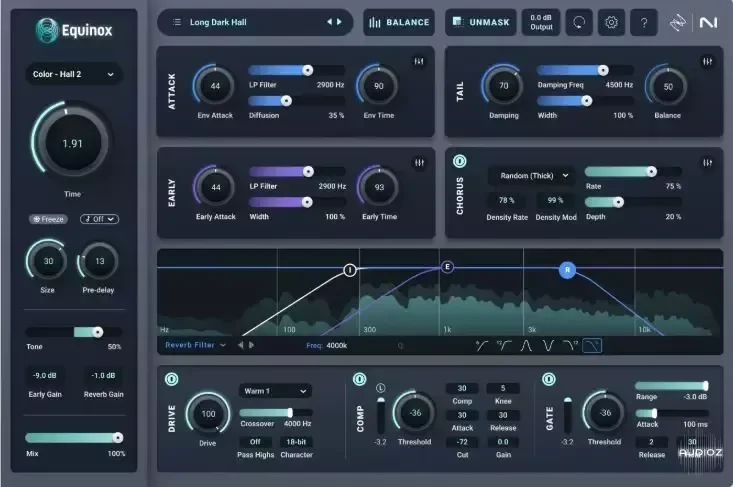Image resolution: width=733 pixels, height=487 pixels.
Task: Click the Time knob showing 1.91
Action: pyautogui.click(x=72, y=143)
